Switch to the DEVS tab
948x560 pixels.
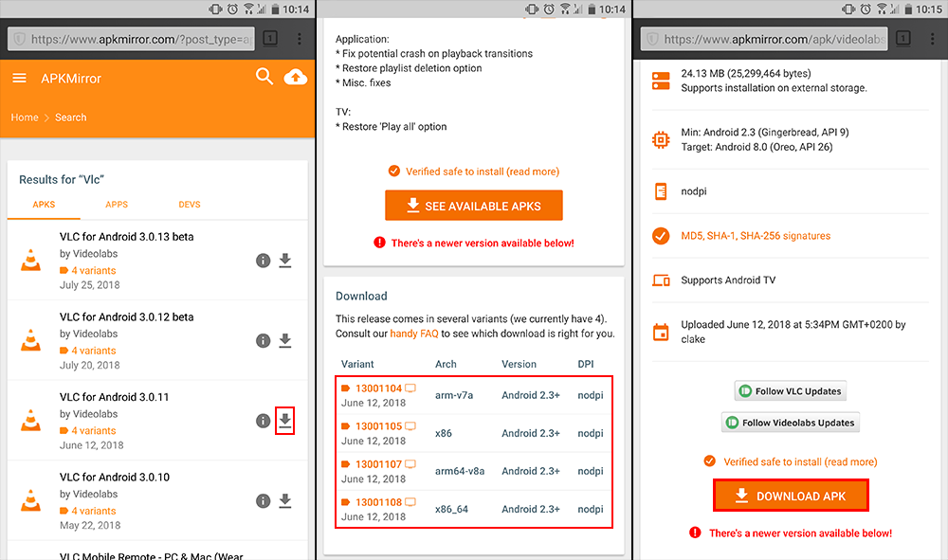(x=190, y=205)
